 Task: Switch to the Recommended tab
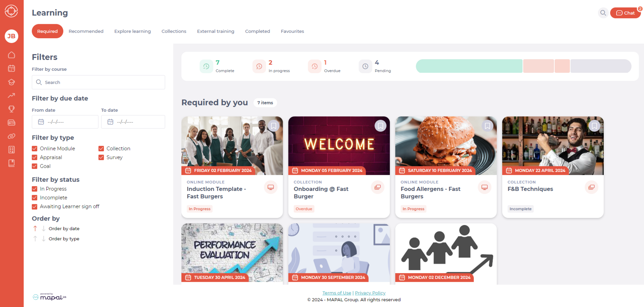86,31
